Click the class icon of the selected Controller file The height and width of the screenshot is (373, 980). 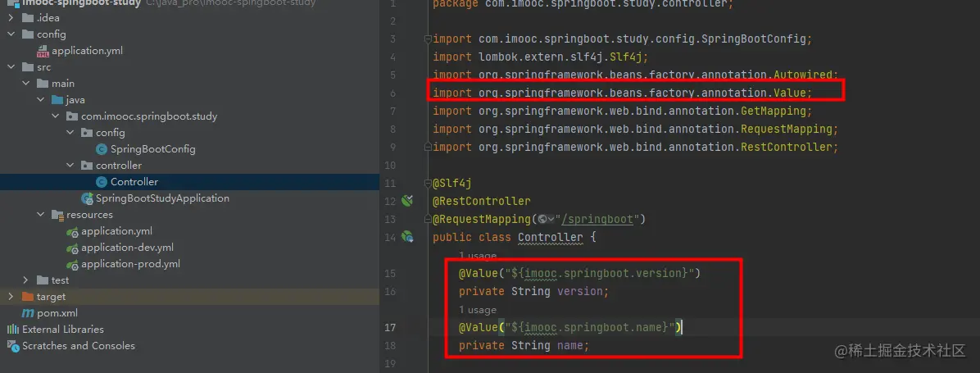[102, 182]
